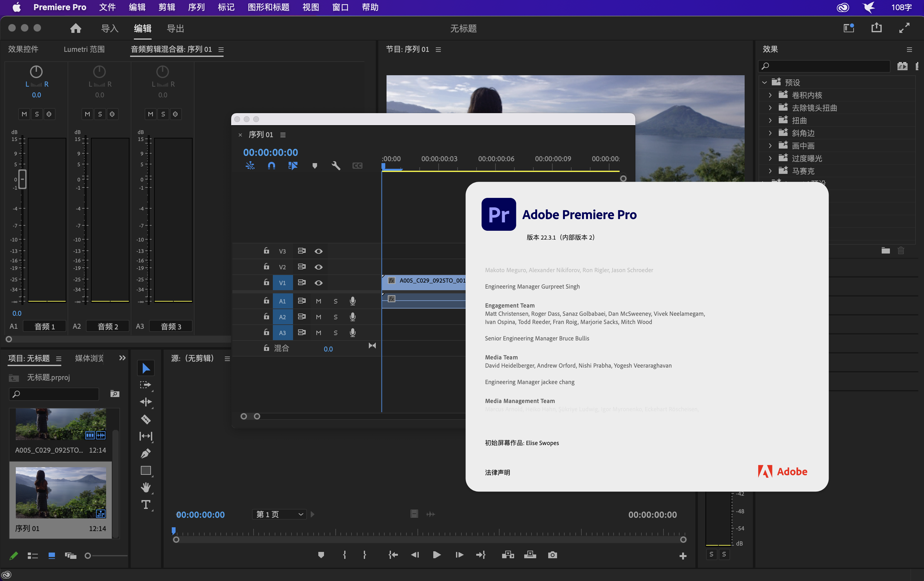Click the closed captions CC icon in the floating timeline

[357, 166]
